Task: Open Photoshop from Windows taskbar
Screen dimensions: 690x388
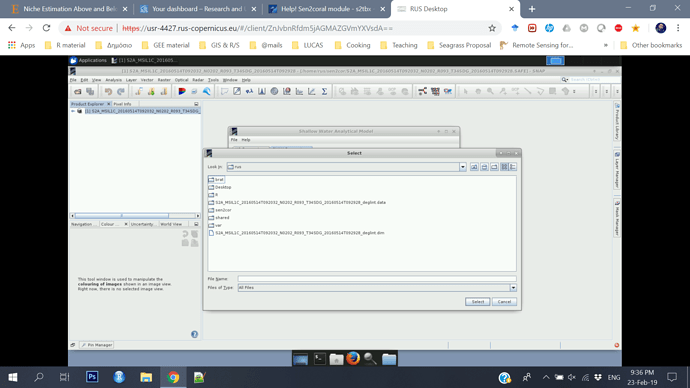Action: (x=92, y=377)
